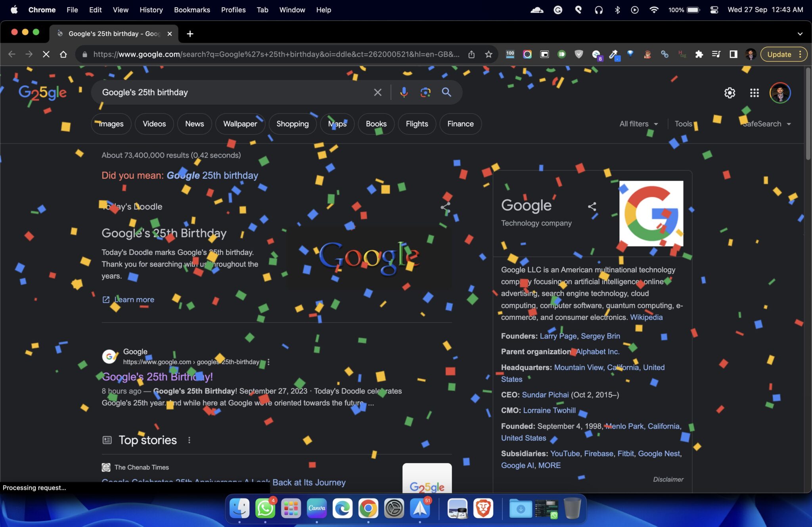Click the Google account profile avatar
Image resolution: width=812 pixels, height=527 pixels.
pyautogui.click(x=780, y=93)
